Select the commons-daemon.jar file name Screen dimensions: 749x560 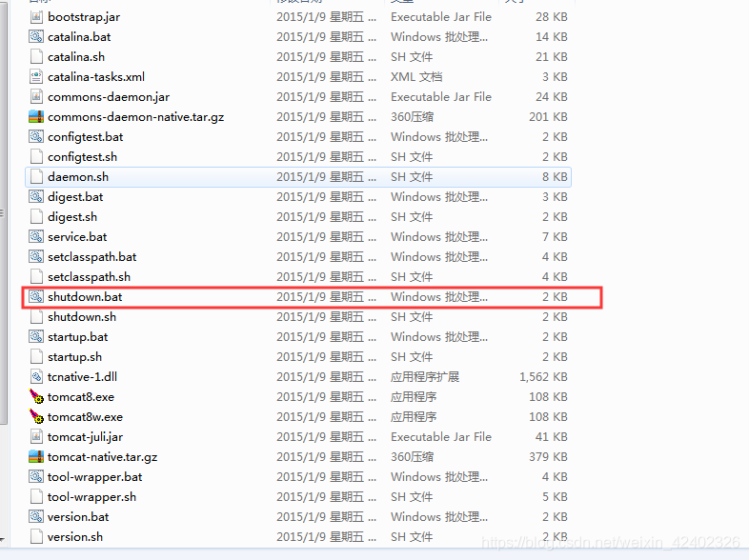[109, 97]
